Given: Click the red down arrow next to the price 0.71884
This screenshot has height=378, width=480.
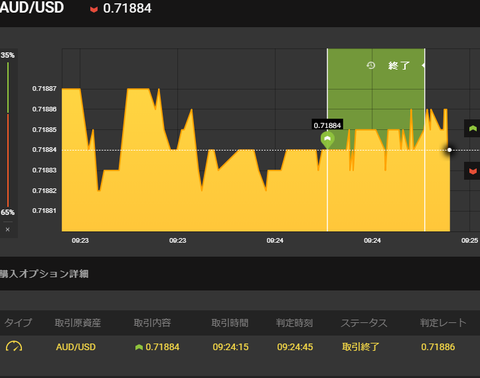Looking at the screenshot, I should tap(94, 9).
